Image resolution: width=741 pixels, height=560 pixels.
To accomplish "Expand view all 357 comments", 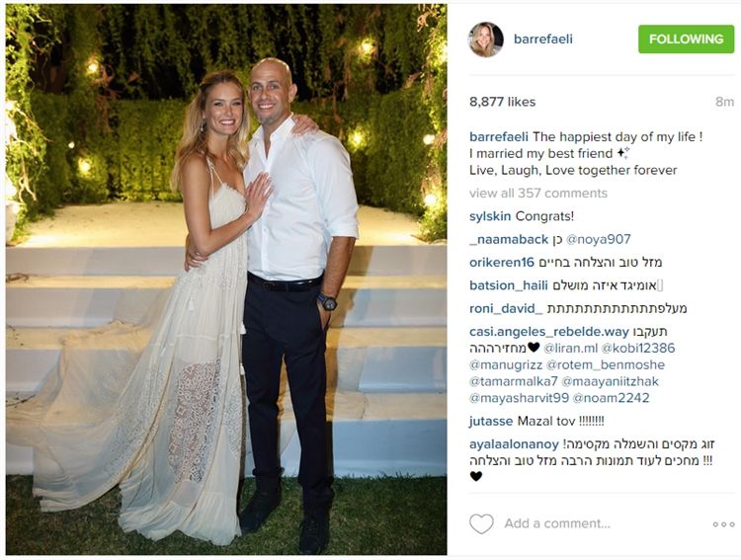I will point(538,193).
